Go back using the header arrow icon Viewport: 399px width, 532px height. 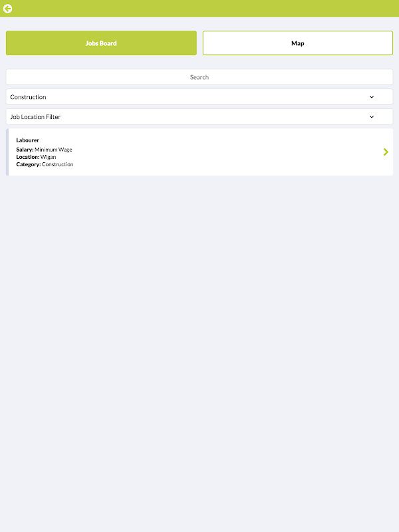(x=8, y=9)
